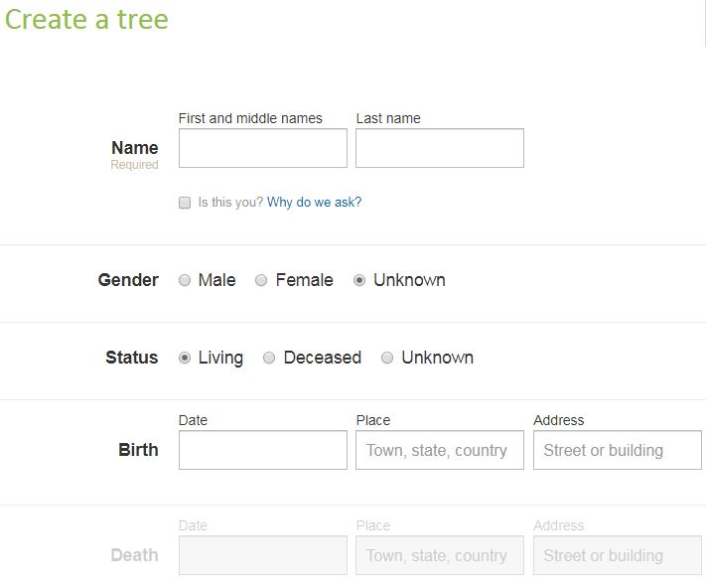Choose Unknown for Status
Viewport: 706px width, 588px height.
[x=387, y=358]
